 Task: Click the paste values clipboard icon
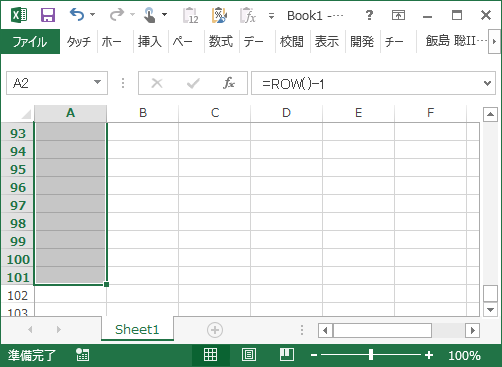[190, 15]
